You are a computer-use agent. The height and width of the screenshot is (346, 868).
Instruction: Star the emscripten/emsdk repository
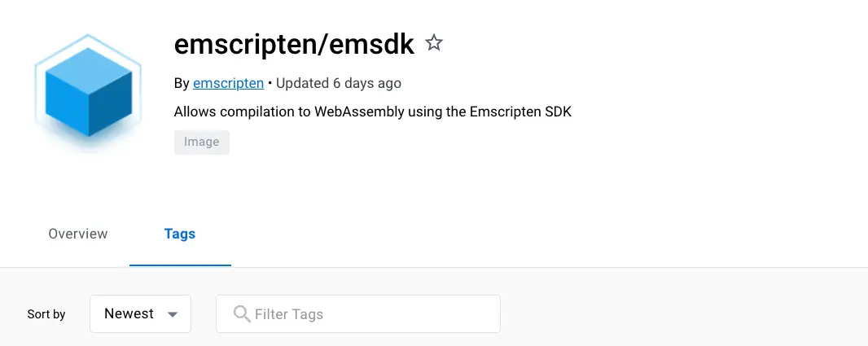434,44
